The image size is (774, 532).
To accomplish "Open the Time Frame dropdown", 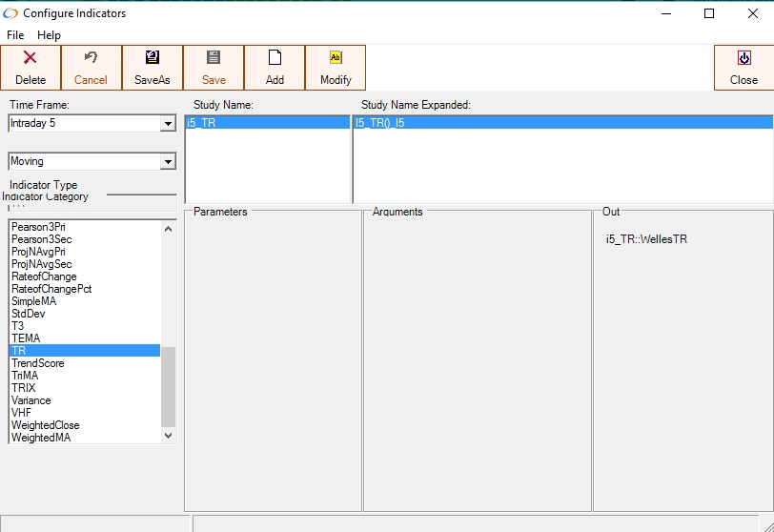I will (x=168, y=124).
